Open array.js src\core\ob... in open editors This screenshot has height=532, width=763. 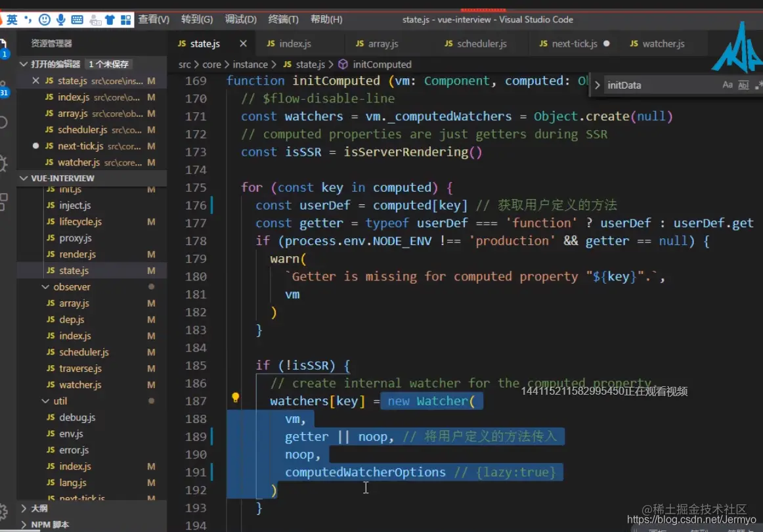(92, 114)
